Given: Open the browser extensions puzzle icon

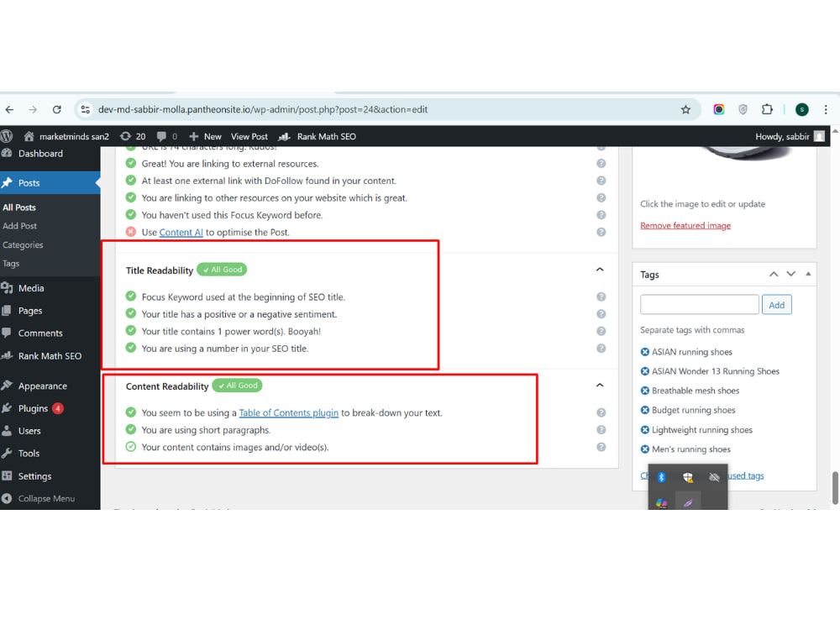Looking at the screenshot, I should [x=767, y=110].
